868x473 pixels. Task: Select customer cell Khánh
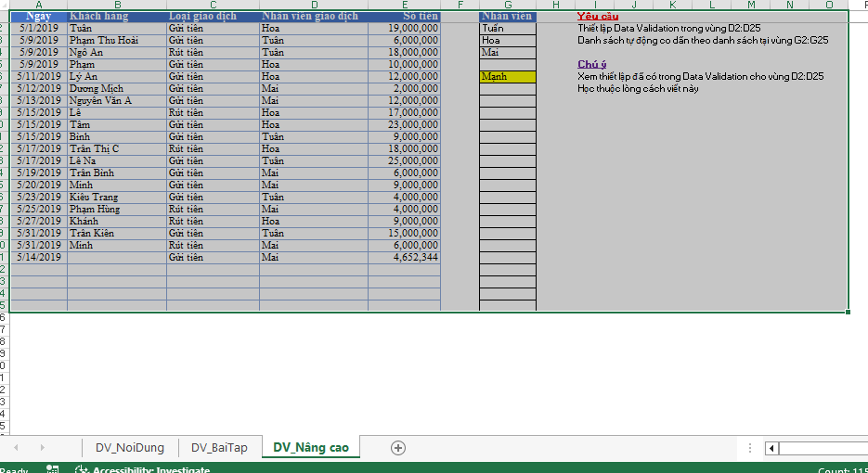pyautogui.click(x=117, y=222)
